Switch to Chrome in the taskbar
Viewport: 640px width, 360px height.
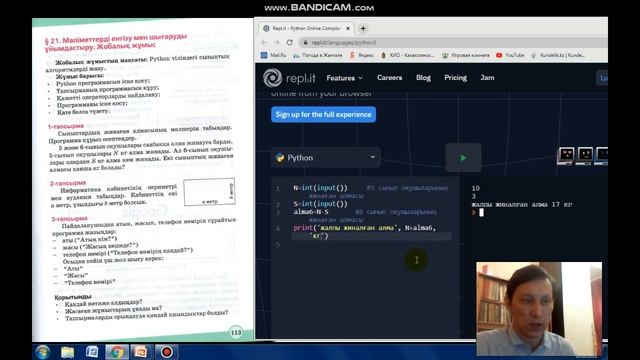(117, 352)
